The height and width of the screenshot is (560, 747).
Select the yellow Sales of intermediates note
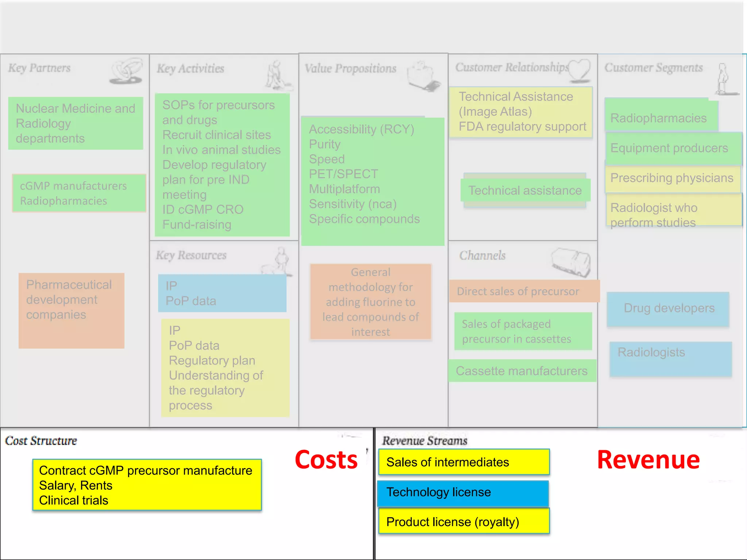point(464,462)
